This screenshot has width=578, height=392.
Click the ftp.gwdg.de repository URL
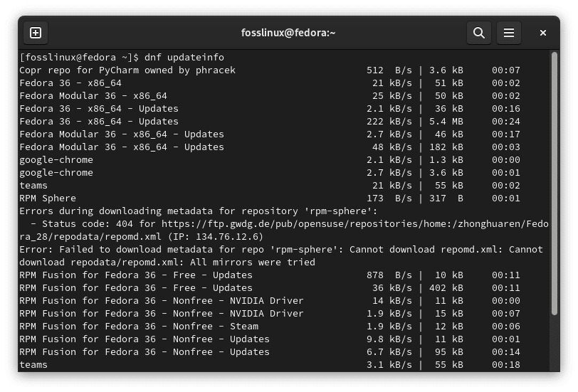(356, 224)
